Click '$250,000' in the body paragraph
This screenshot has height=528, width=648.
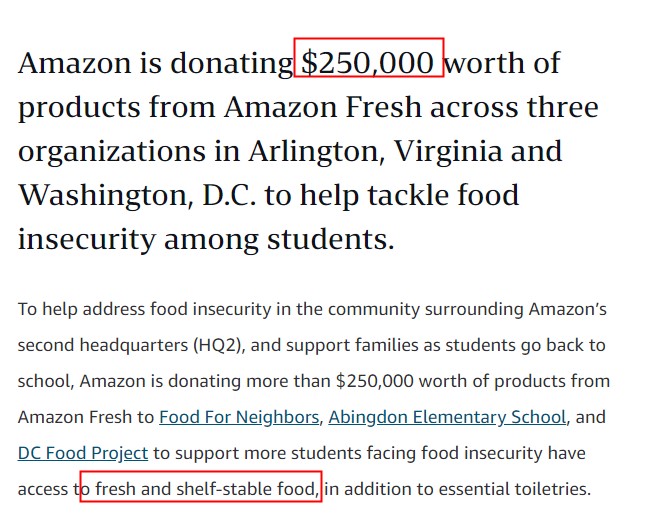[374, 381]
